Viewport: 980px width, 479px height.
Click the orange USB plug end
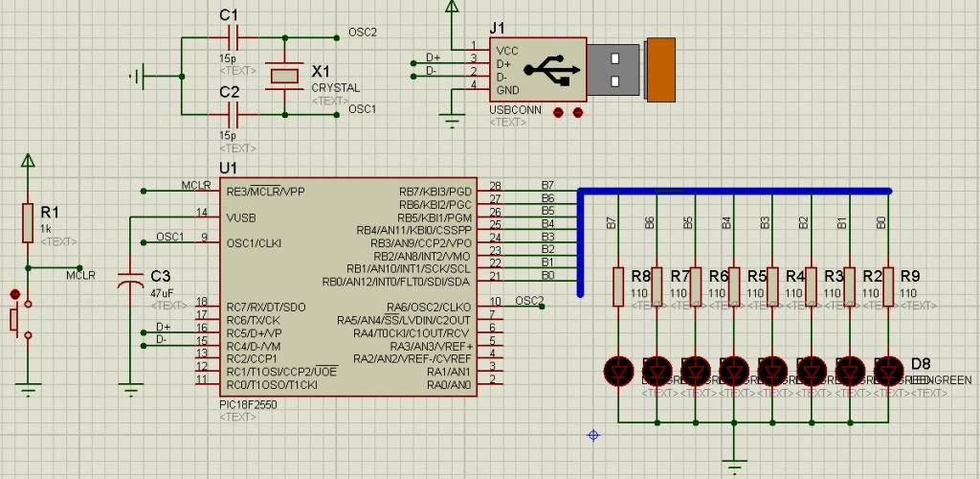(660, 69)
